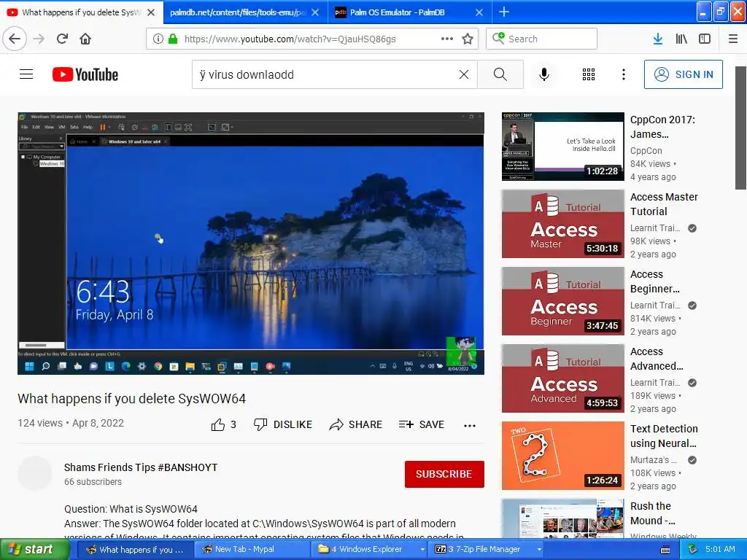This screenshot has height=560, width=747.
Task: Expand the 7-Zip File Manager taskbar group
Action: click(x=539, y=549)
